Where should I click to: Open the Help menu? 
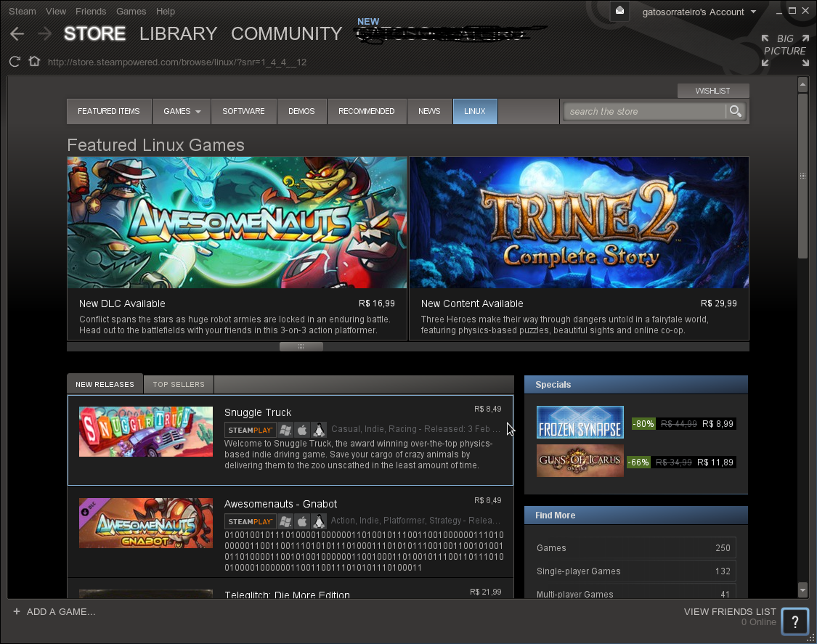coord(165,11)
